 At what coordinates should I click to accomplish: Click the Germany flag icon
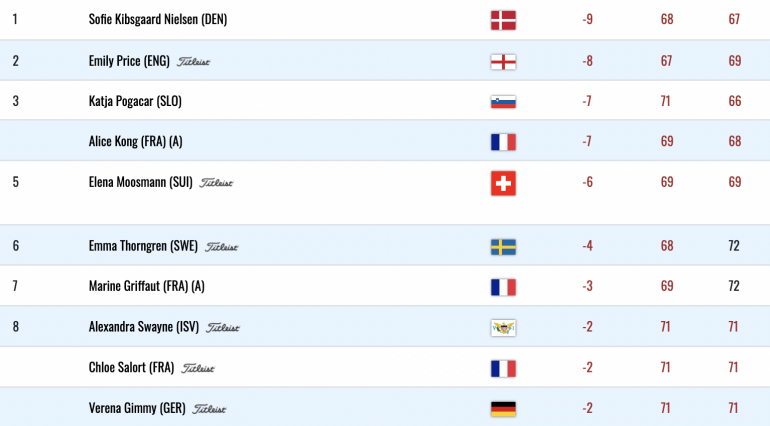503,409
